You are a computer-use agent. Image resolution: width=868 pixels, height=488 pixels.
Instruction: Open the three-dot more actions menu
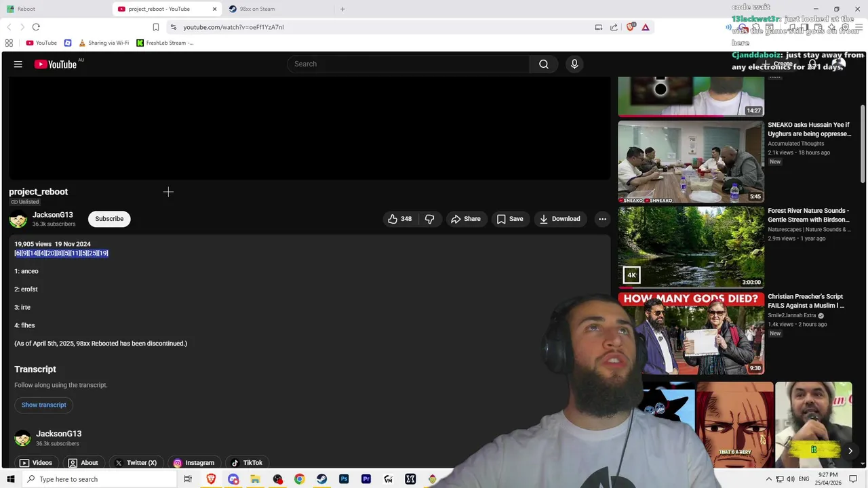602,219
